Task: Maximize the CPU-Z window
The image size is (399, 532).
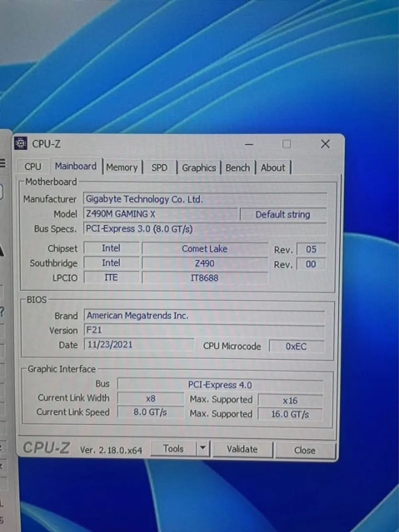Action: (286, 144)
